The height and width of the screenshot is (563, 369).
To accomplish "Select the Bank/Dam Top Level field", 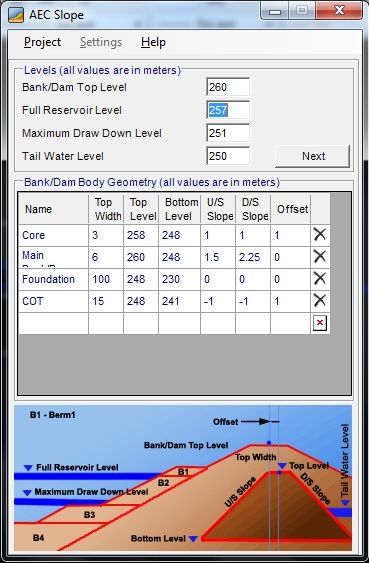I will tap(228, 87).
